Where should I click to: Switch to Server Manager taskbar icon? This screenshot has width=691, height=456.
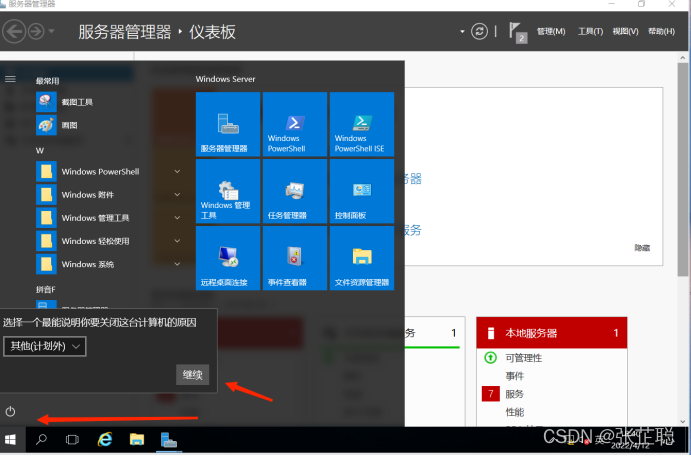click(x=169, y=440)
